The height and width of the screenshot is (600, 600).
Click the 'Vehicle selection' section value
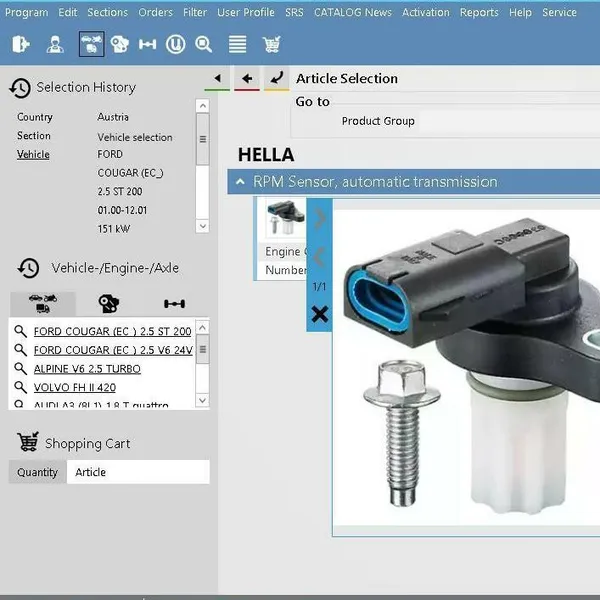pos(135,137)
